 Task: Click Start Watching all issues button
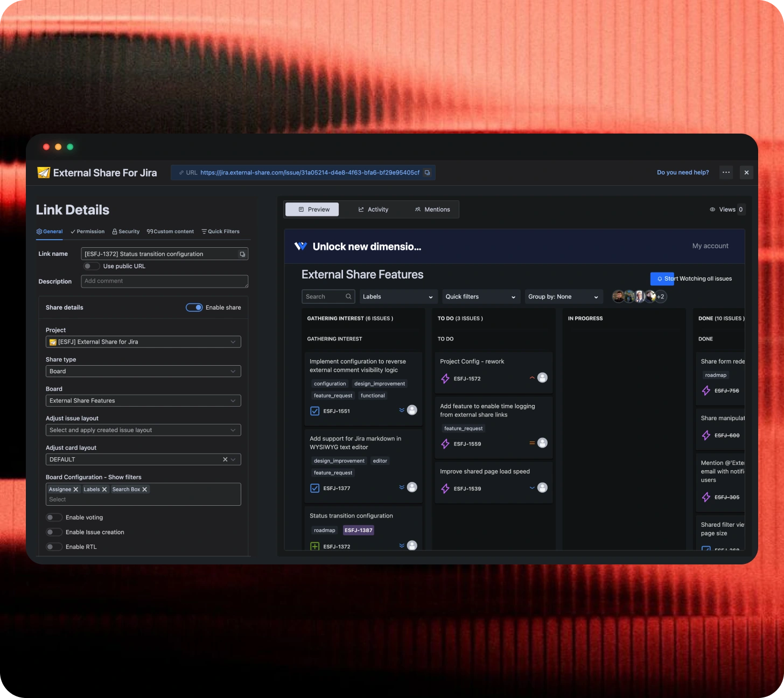point(692,278)
